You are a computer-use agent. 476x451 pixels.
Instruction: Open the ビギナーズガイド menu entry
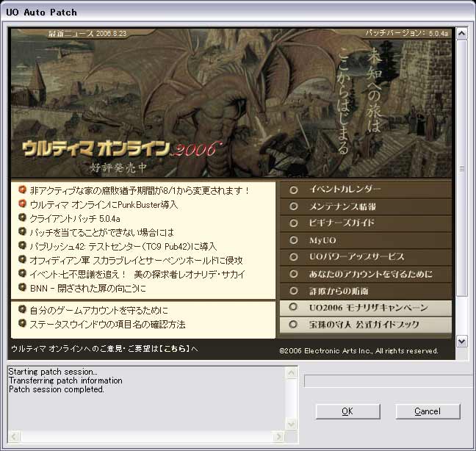[x=366, y=223]
